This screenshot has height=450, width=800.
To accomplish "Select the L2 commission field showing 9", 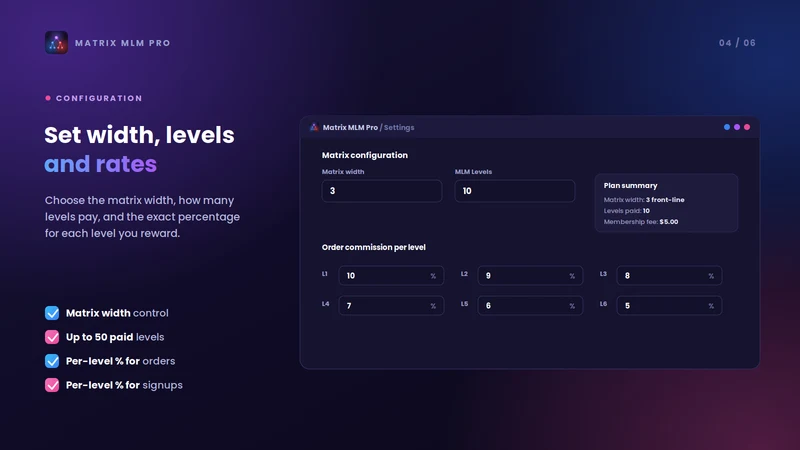I will coord(530,276).
